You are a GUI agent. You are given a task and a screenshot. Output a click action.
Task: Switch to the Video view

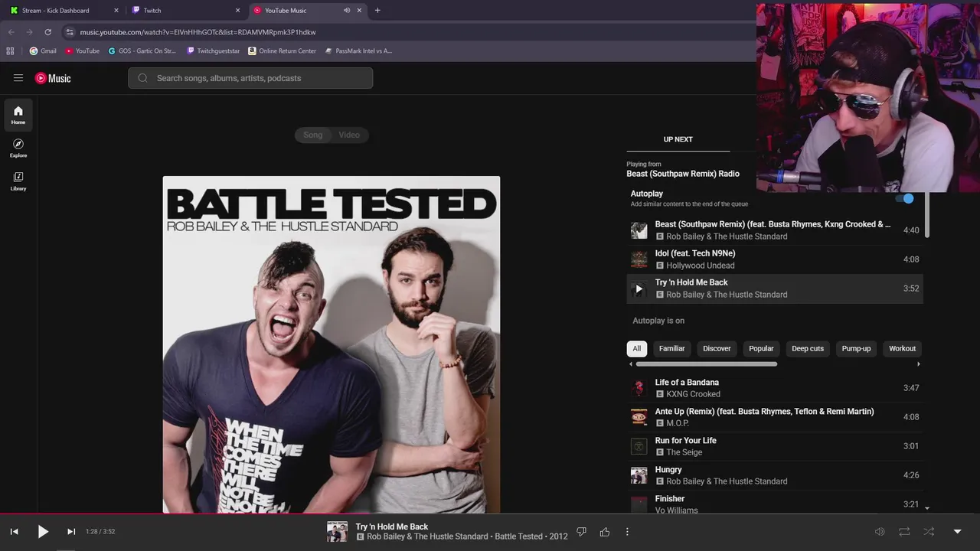pos(349,135)
